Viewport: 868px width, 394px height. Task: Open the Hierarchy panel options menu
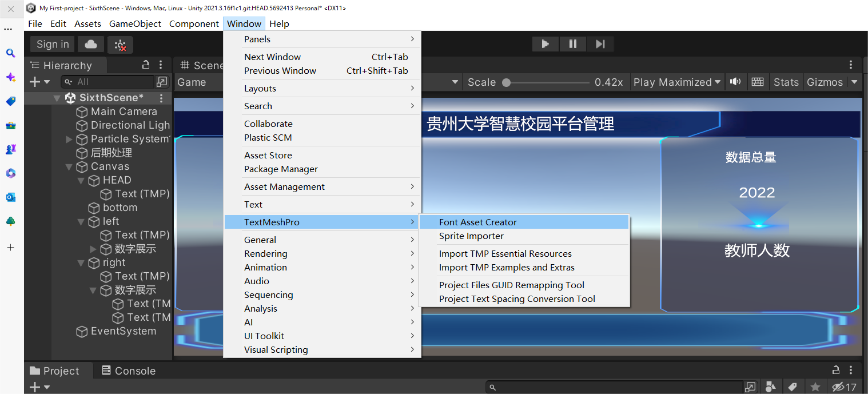coord(161,65)
